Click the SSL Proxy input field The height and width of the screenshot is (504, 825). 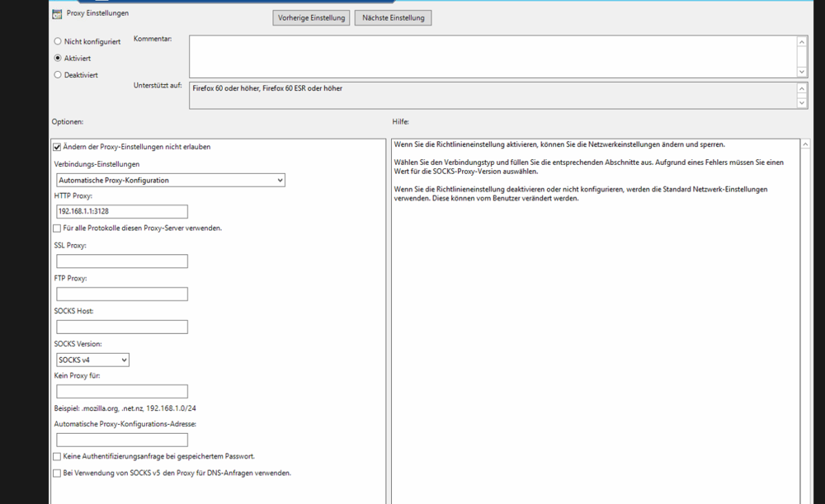pos(121,261)
